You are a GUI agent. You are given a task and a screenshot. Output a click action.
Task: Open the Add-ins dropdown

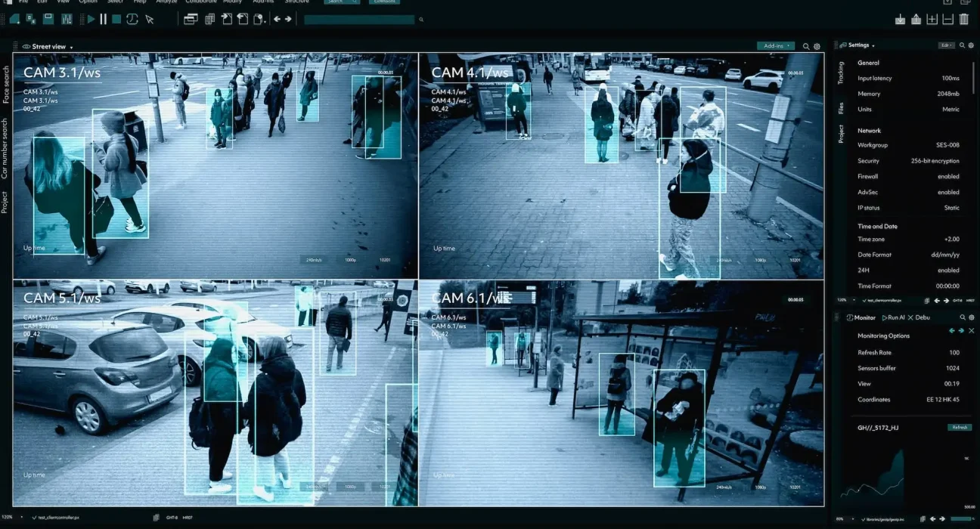(x=776, y=46)
